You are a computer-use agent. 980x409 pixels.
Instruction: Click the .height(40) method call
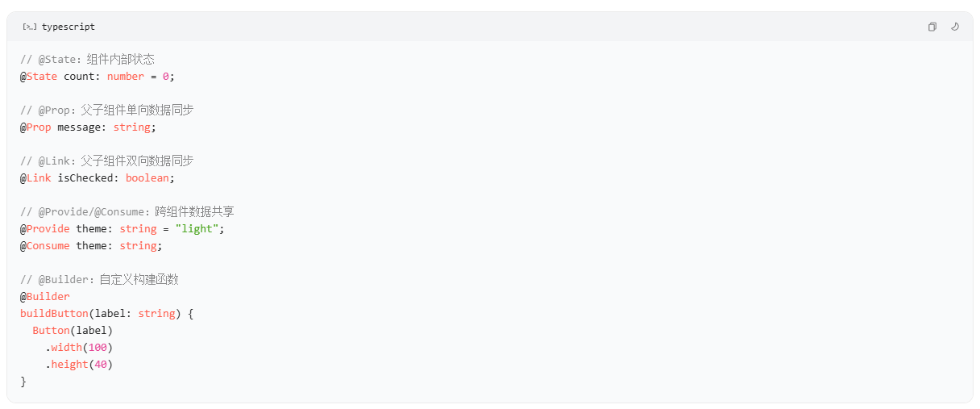[79, 365]
